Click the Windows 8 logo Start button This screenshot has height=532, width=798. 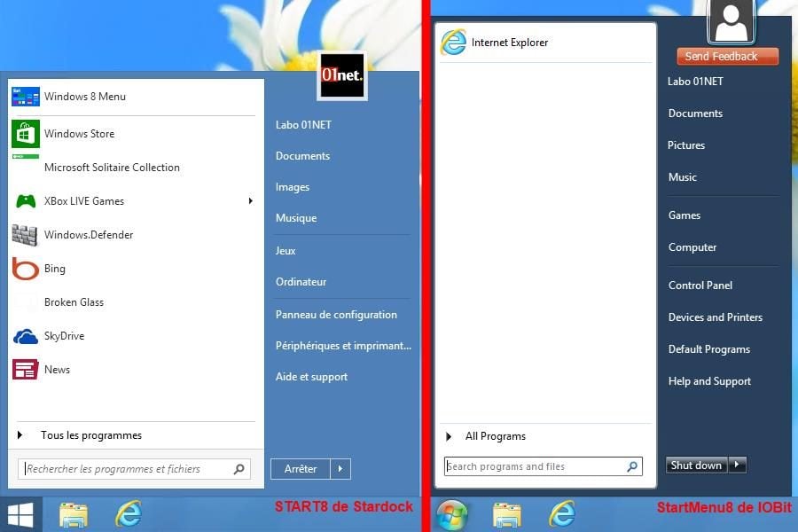click(21, 514)
